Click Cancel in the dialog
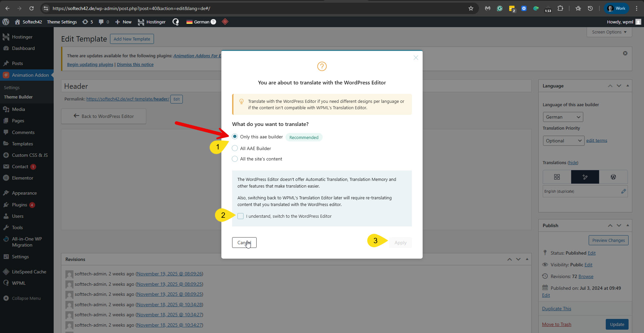 [x=244, y=243]
